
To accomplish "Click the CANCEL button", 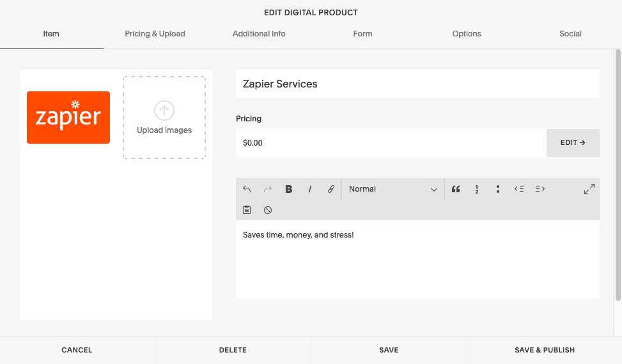I will (77, 350).
